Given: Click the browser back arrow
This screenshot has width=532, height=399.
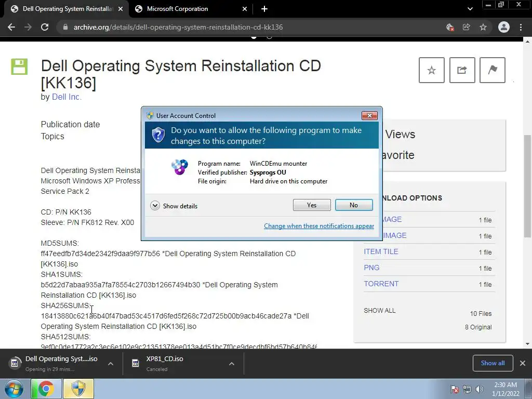Looking at the screenshot, I should coord(11,27).
